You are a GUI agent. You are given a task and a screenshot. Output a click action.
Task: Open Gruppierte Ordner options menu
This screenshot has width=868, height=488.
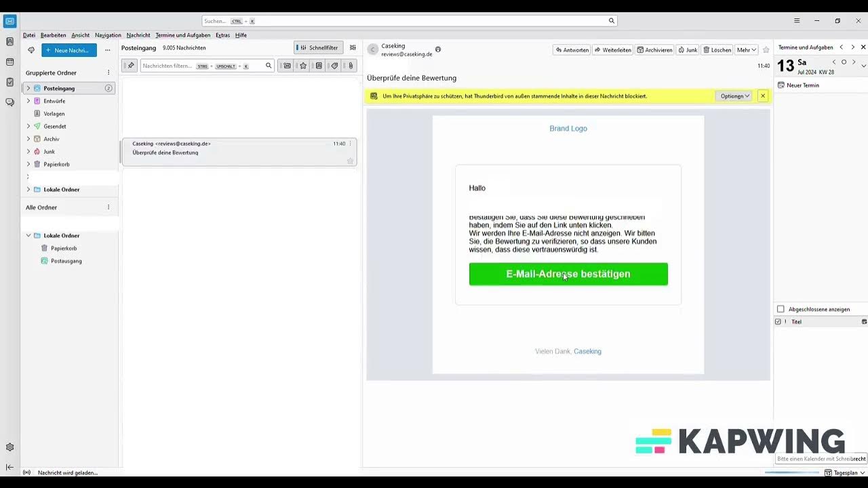(108, 73)
